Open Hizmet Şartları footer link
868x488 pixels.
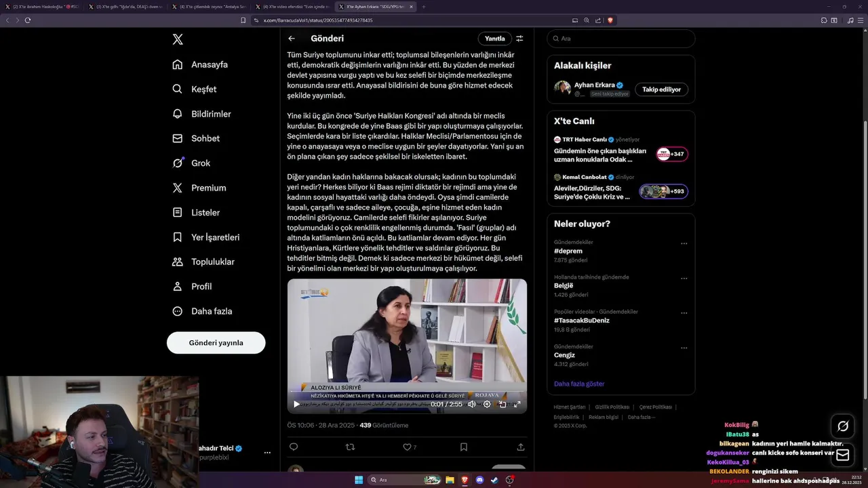(x=570, y=407)
